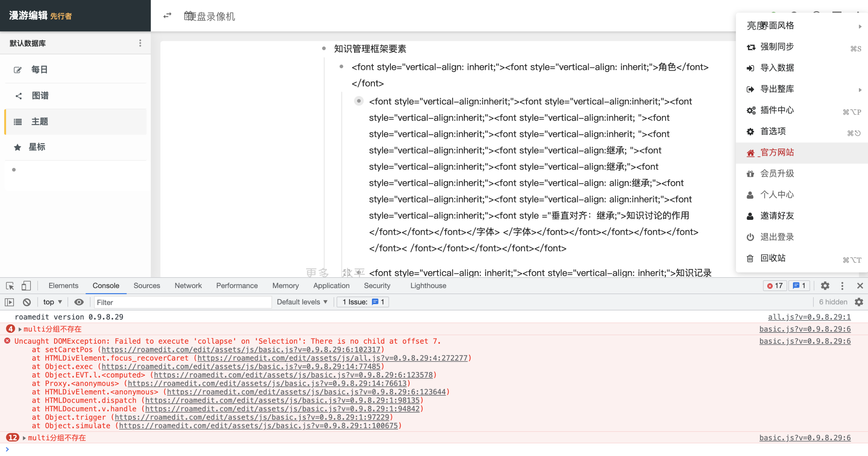868x456 pixels.
Task: Click inside the console Filter field
Action: (x=182, y=302)
